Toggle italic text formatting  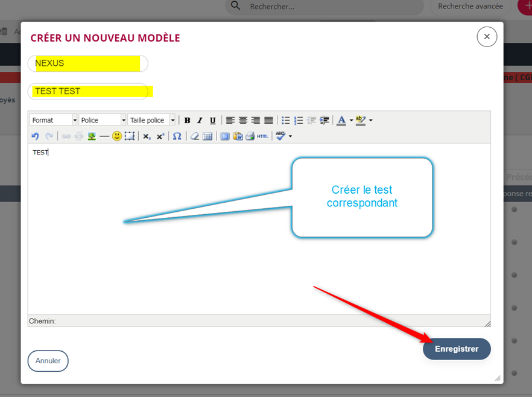point(200,121)
